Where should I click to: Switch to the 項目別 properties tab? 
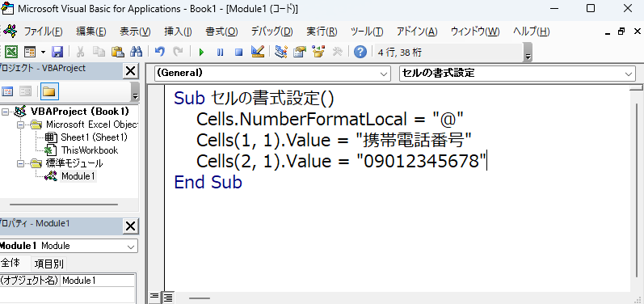pyautogui.click(x=48, y=264)
